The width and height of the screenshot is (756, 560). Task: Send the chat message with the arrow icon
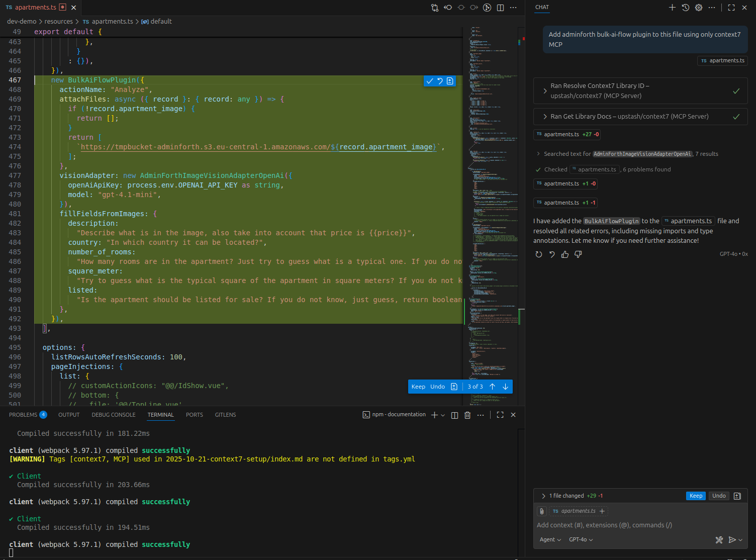pos(732,540)
